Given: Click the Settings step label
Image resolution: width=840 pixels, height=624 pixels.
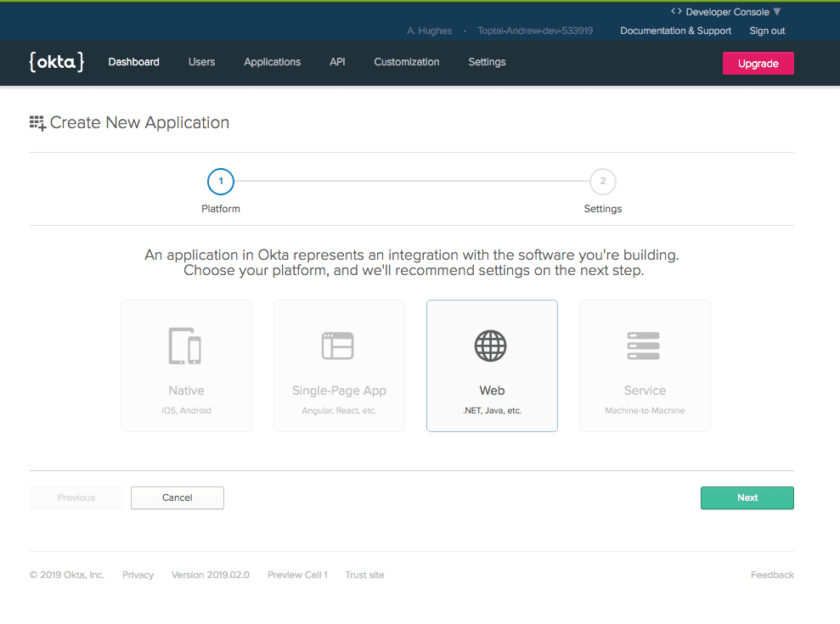Looking at the screenshot, I should click(x=603, y=209).
